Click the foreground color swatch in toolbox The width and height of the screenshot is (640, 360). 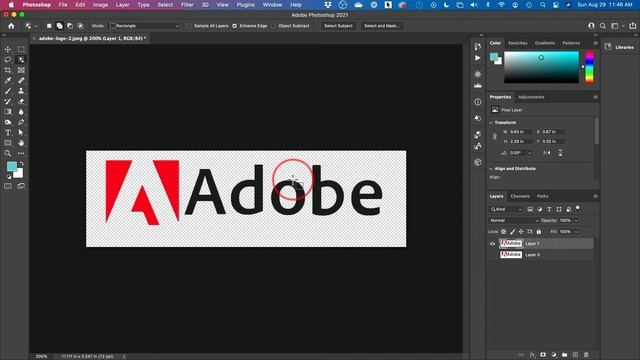(x=12, y=166)
